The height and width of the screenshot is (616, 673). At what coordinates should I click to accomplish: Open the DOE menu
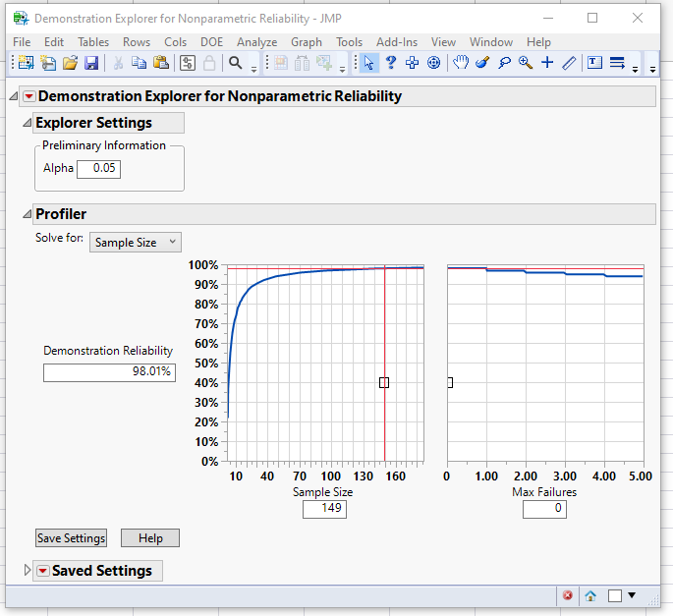pyautogui.click(x=211, y=42)
